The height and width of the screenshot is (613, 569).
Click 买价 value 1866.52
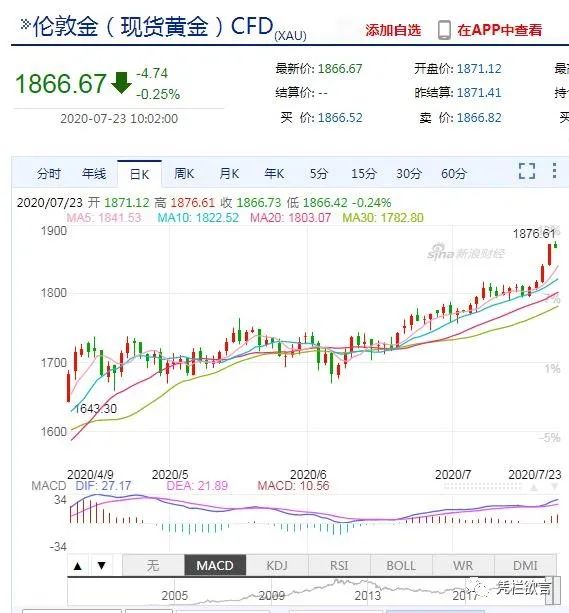(x=340, y=118)
